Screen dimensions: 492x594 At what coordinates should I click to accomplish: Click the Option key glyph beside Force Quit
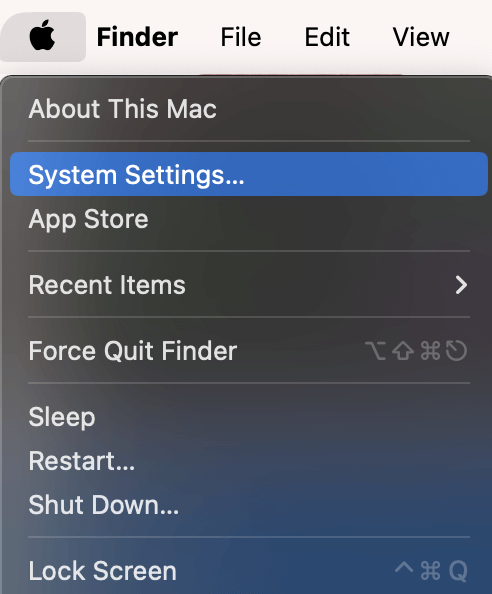tap(375, 350)
